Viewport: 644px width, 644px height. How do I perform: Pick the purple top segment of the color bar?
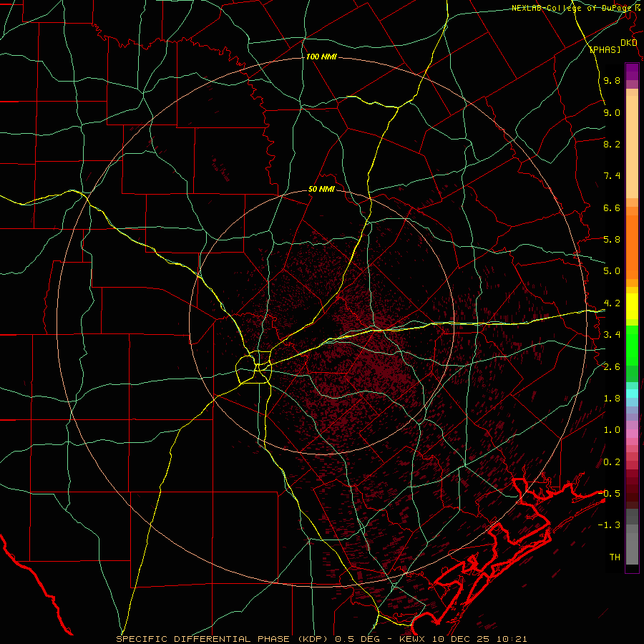pyautogui.click(x=632, y=72)
